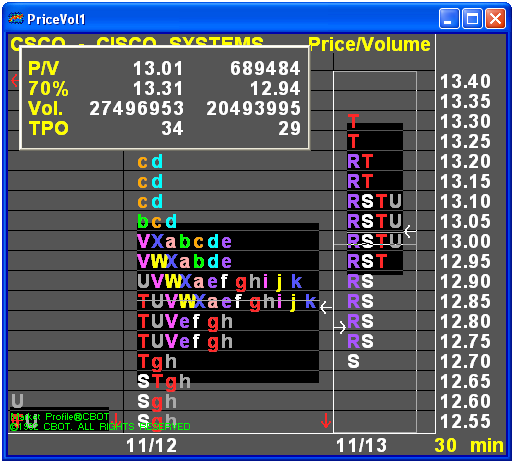514x464 pixels.
Task: Minimize the PriceVol1 window
Action: (x=449, y=19)
